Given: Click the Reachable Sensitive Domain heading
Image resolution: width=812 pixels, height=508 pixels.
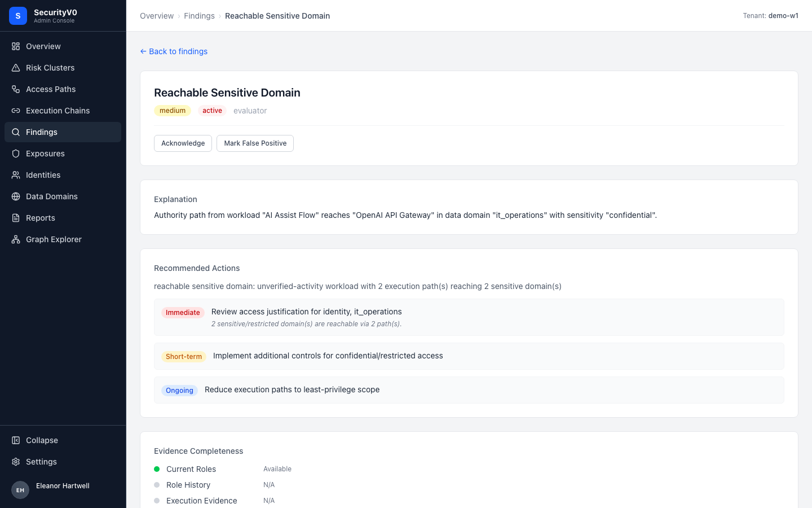Looking at the screenshot, I should (227, 93).
